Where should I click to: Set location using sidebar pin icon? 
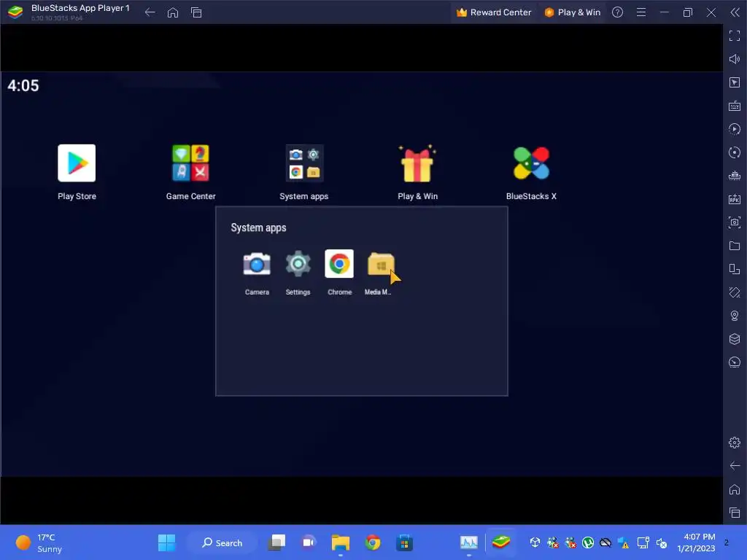click(x=735, y=316)
